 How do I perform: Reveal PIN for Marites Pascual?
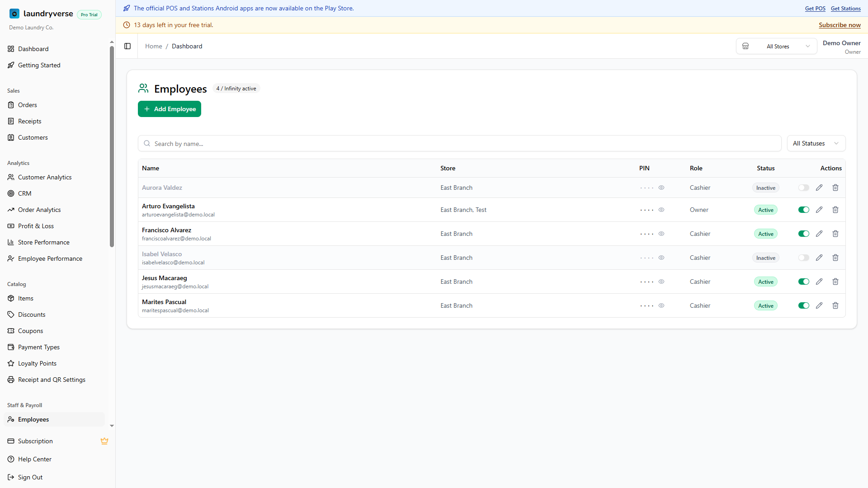661,305
